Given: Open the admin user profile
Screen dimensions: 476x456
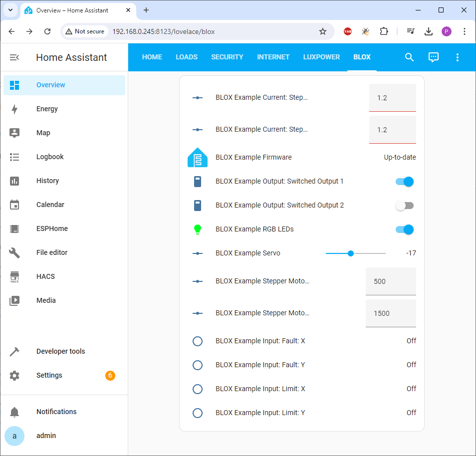Looking at the screenshot, I should [x=46, y=436].
